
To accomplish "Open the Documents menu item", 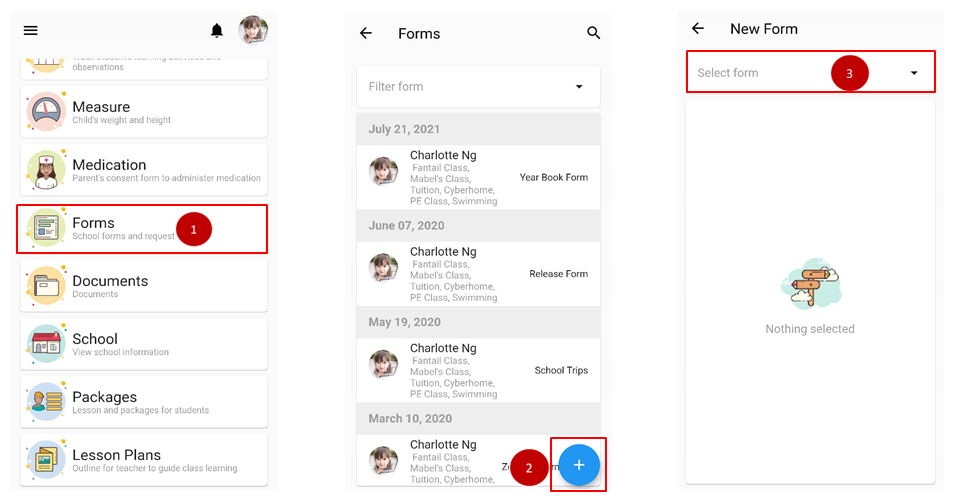I will 142,287.
